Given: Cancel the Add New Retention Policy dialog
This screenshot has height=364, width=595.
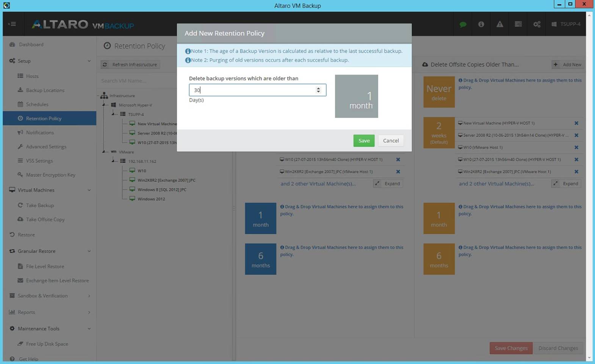Looking at the screenshot, I should 390,141.
